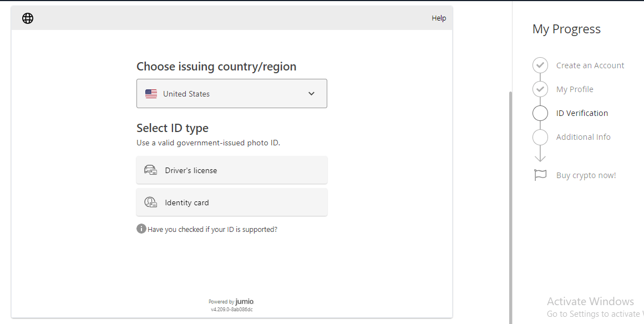The height and width of the screenshot is (324, 644).
Task: Click the US flag icon
Action: tap(151, 94)
